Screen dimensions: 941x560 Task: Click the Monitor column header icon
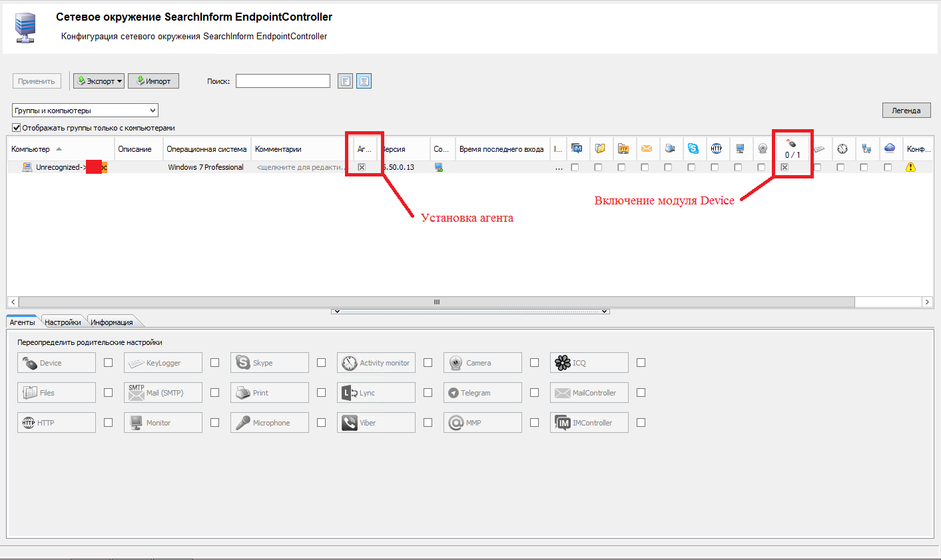coord(740,148)
